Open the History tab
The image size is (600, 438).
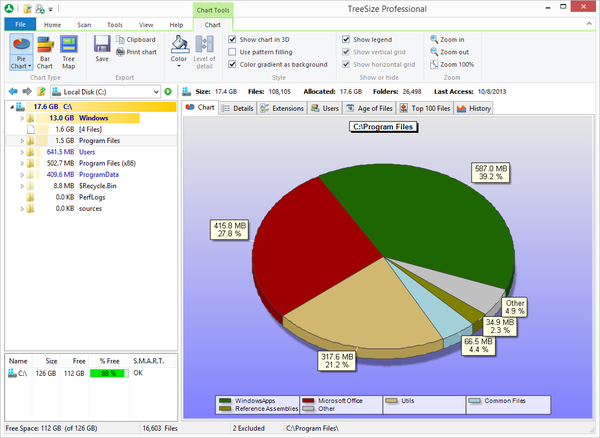click(x=474, y=108)
